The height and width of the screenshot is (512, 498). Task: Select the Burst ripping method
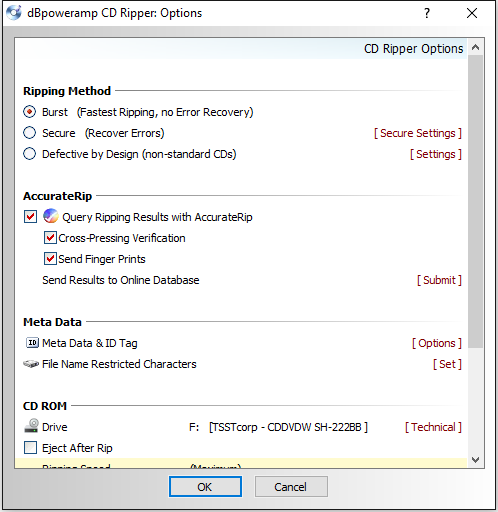click(29, 112)
